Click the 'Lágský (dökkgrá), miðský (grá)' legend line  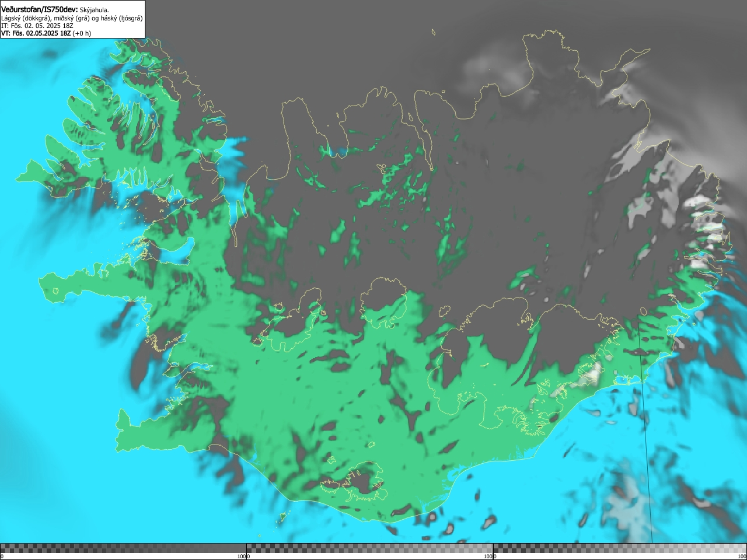tap(72, 18)
